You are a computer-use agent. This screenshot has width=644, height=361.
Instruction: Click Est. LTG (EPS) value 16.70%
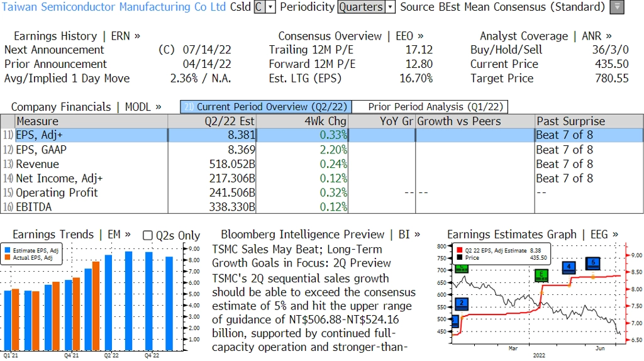416,78
